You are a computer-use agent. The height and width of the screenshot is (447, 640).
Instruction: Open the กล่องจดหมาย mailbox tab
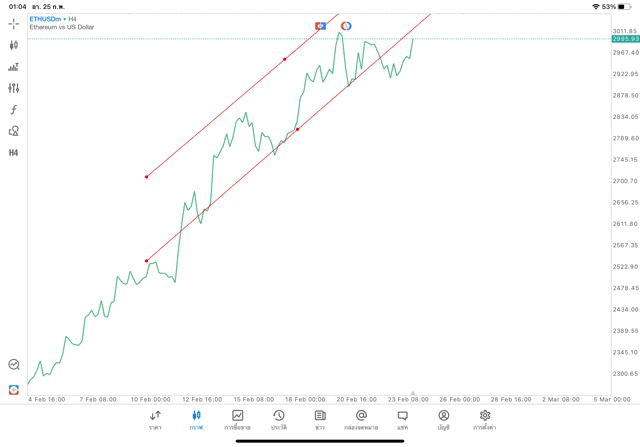tap(361, 419)
